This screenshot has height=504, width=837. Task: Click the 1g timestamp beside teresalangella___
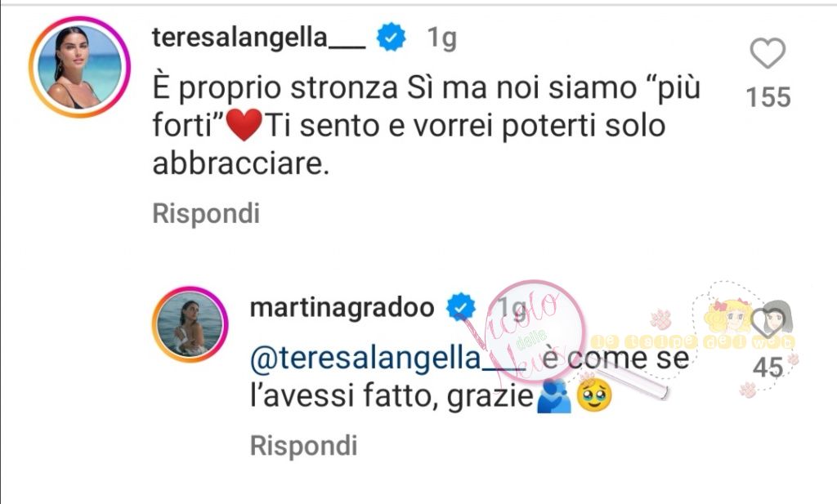pos(442,38)
